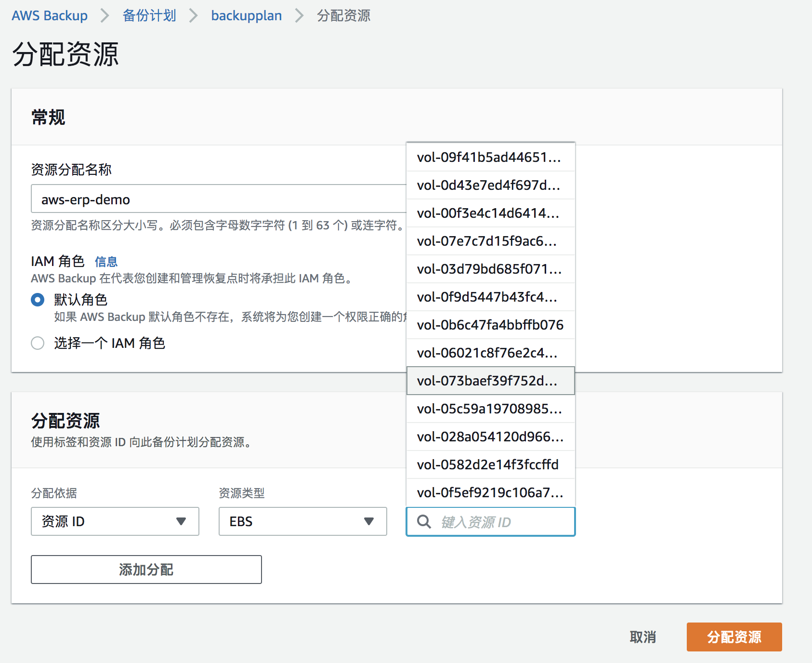This screenshot has height=663, width=812.
Task: Open the assignment basis 'Resource ID' dropdown
Action: point(115,521)
